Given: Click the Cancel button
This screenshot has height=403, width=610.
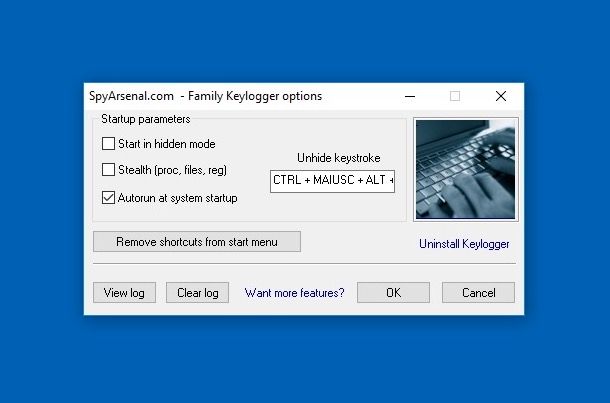Looking at the screenshot, I should pos(479,293).
